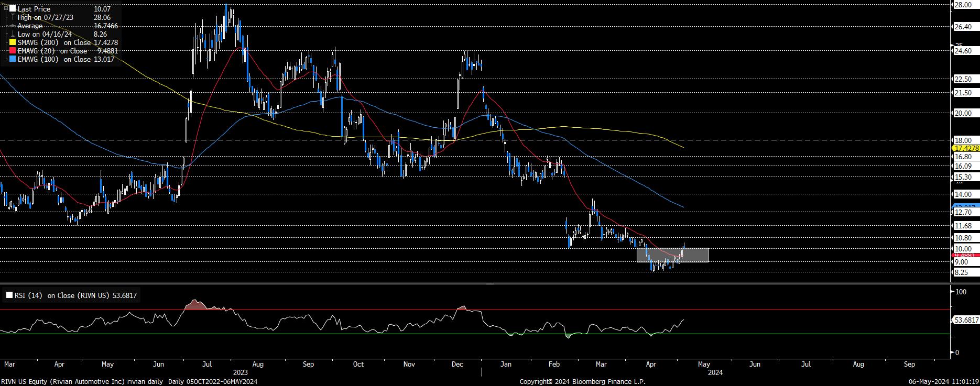The width and height of the screenshot is (980, 386).
Task: Click the High marker icon in legend
Action: click(x=13, y=17)
